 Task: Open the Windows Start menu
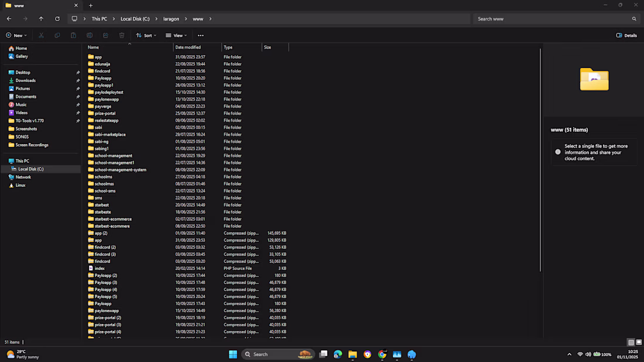click(233, 354)
